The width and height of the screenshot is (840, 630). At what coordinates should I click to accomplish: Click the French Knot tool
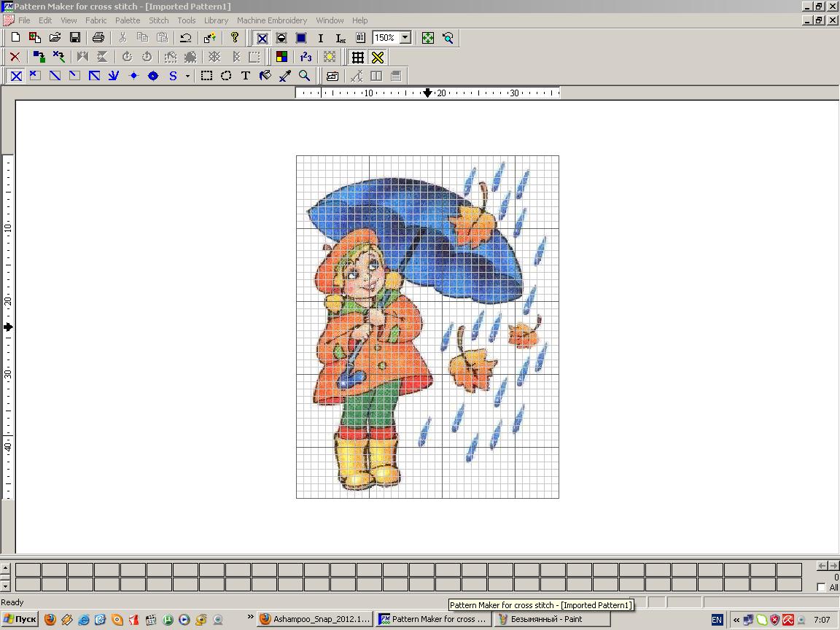pos(153,76)
